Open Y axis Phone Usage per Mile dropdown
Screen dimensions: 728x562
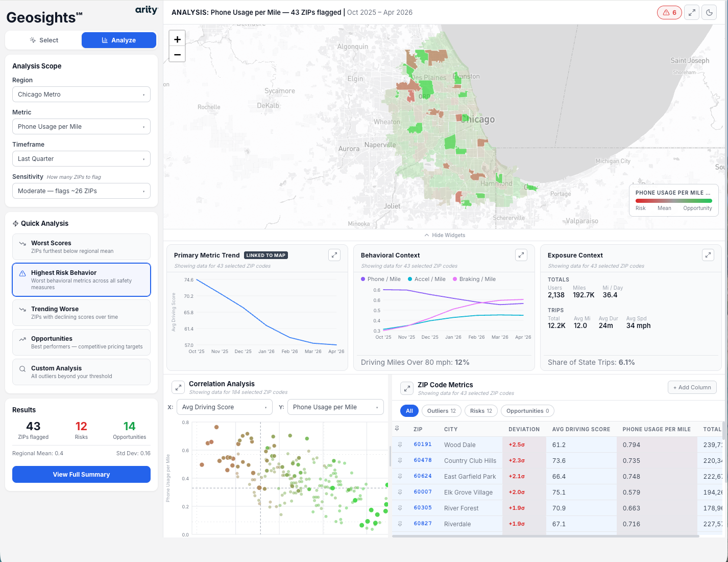coord(335,407)
